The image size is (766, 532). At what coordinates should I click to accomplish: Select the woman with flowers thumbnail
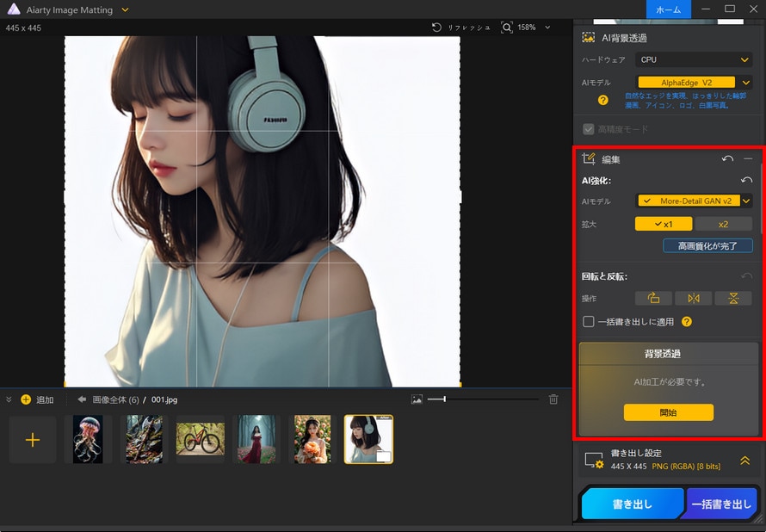(x=312, y=439)
